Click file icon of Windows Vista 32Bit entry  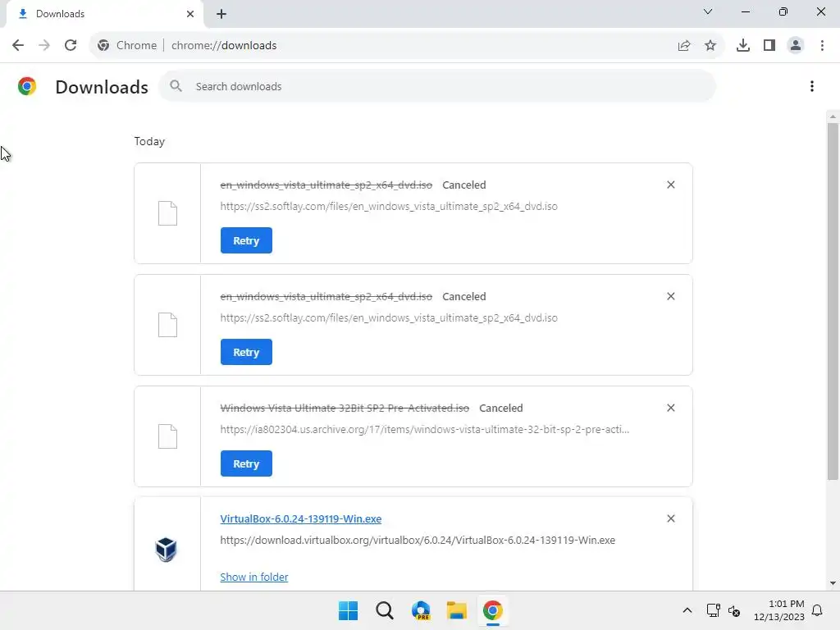(167, 436)
